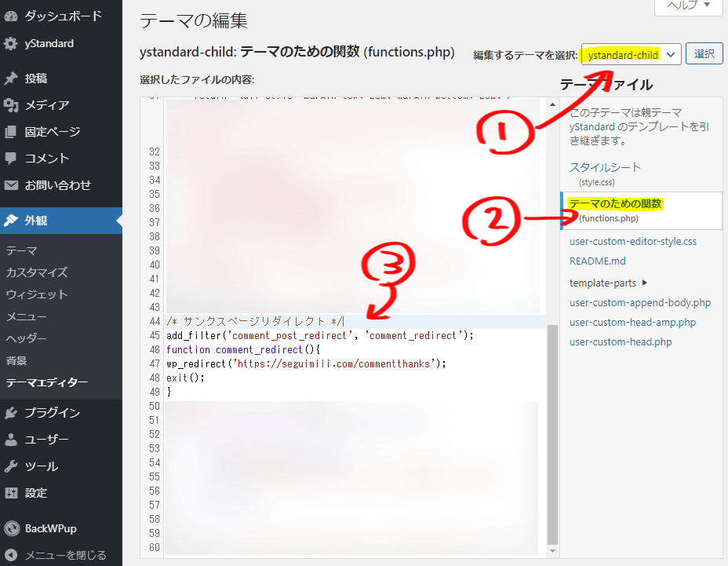
Task: Open the ダッシュボード menu
Action: click(x=61, y=16)
